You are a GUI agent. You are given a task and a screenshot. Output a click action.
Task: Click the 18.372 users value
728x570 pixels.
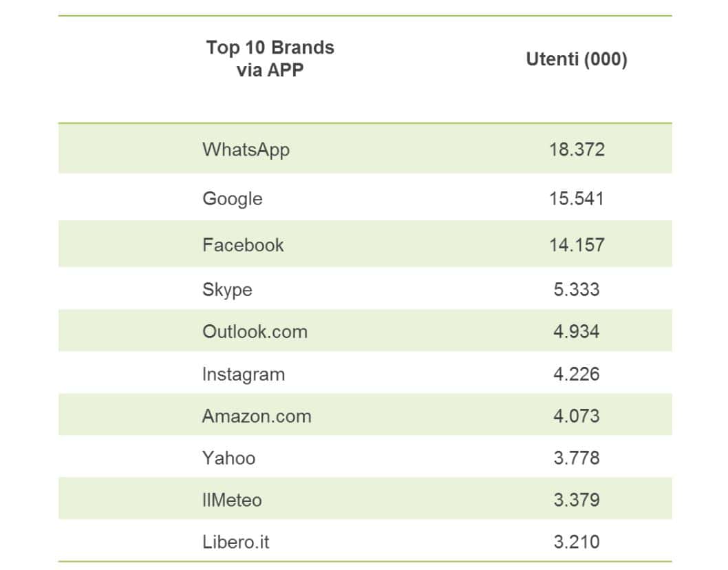[577, 149]
